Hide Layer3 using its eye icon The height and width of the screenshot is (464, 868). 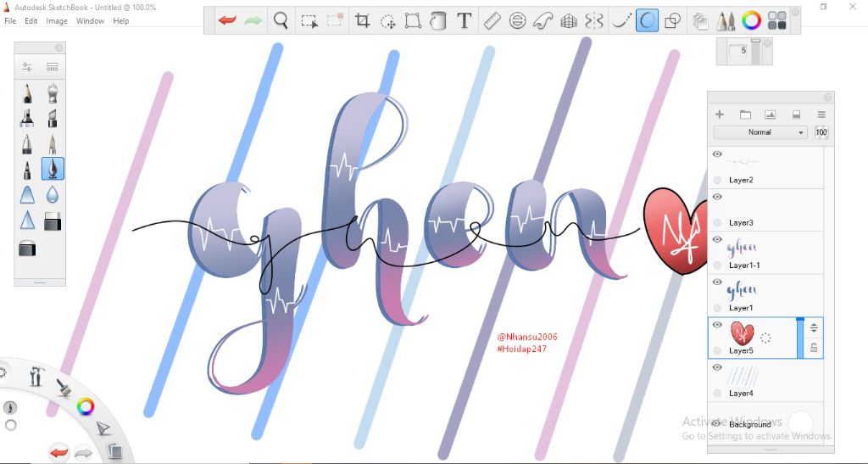(717, 197)
